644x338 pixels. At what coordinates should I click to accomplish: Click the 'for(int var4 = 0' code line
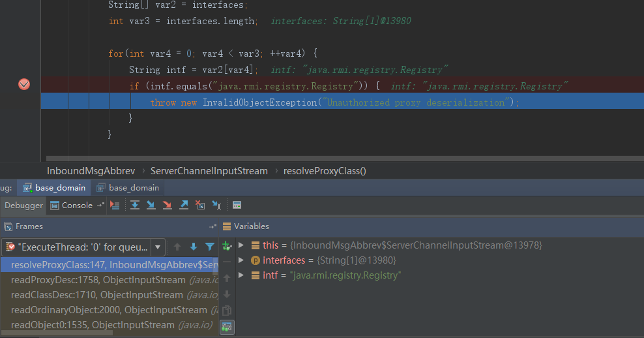(212, 54)
